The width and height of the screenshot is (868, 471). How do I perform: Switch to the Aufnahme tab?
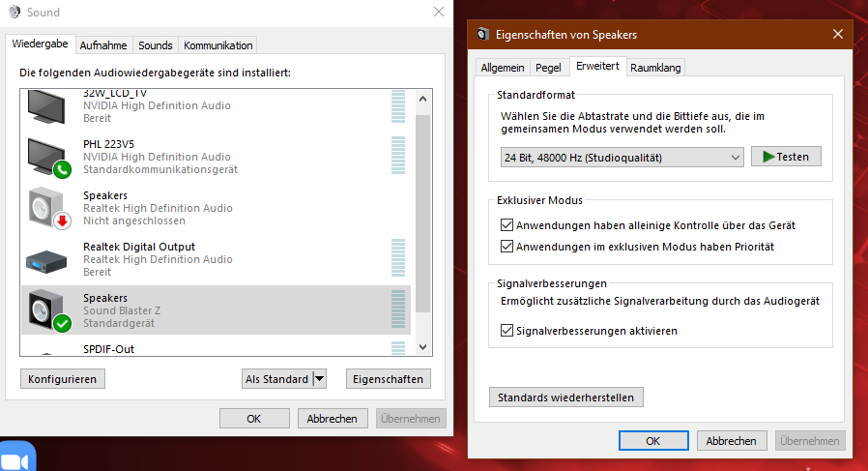pyautogui.click(x=103, y=45)
